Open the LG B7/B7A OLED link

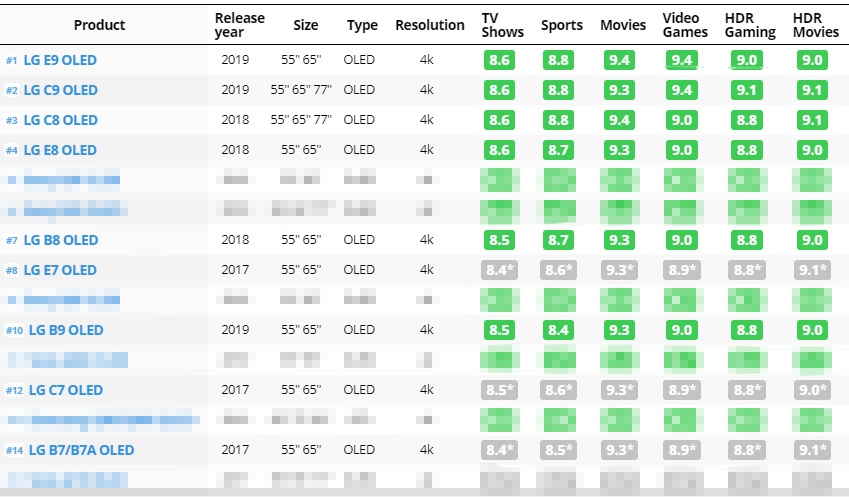(81, 450)
